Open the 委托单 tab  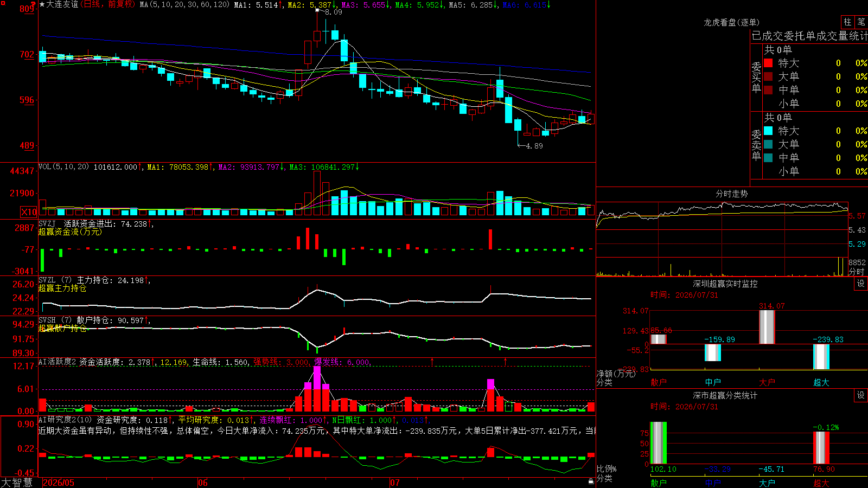click(800, 36)
